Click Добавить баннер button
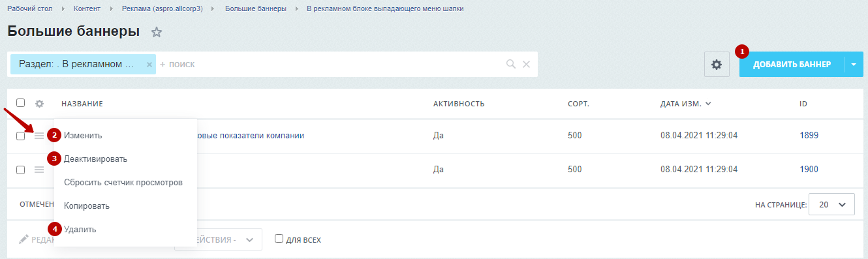 pyautogui.click(x=792, y=65)
